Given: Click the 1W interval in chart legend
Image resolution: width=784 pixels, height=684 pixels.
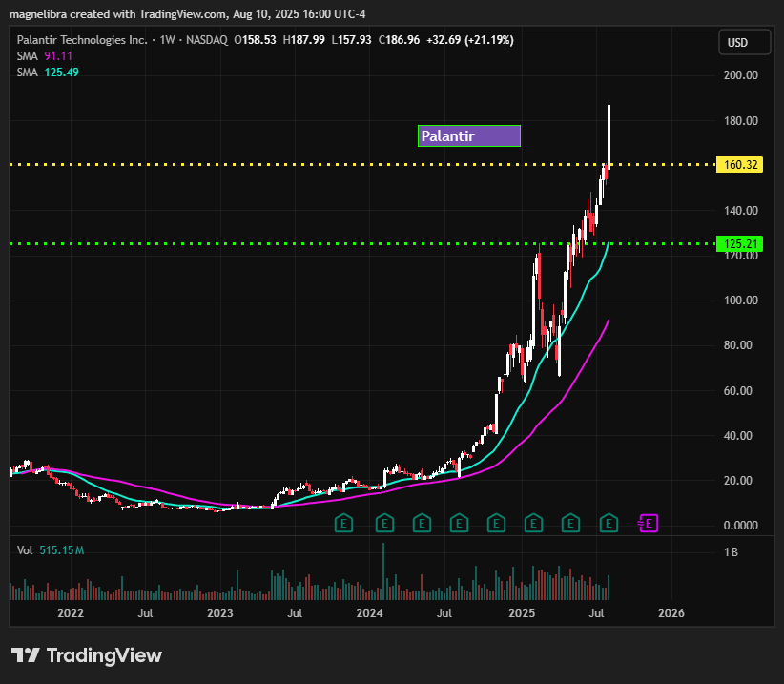Looking at the screenshot, I should pos(167,40).
